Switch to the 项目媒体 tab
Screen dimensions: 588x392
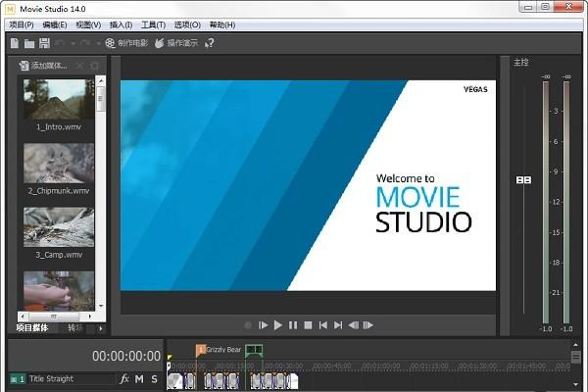pyautogui.click(x=32, y=328)
